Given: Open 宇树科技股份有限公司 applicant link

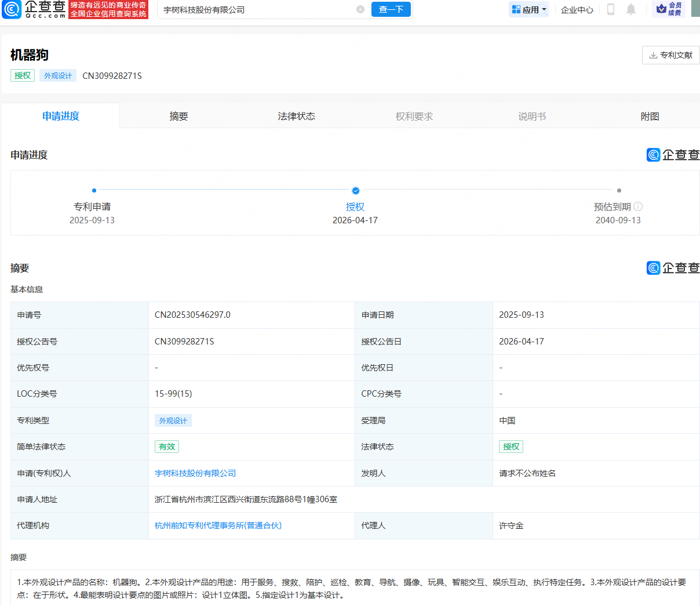Looking at the screenshot, I should (195, 473).
